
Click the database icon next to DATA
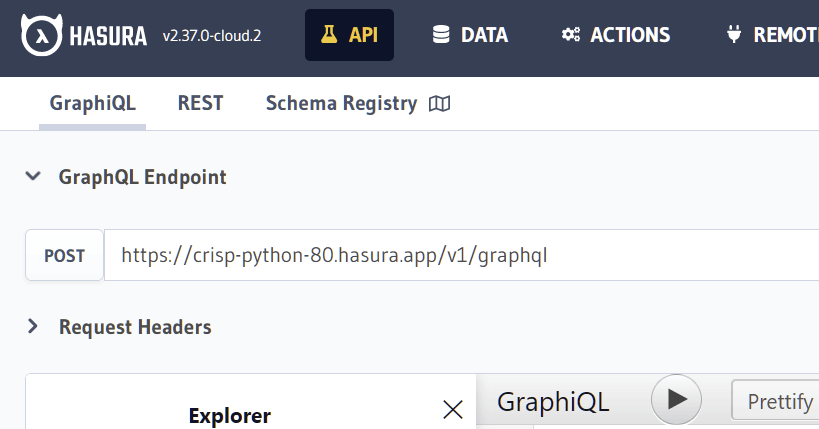441,35
